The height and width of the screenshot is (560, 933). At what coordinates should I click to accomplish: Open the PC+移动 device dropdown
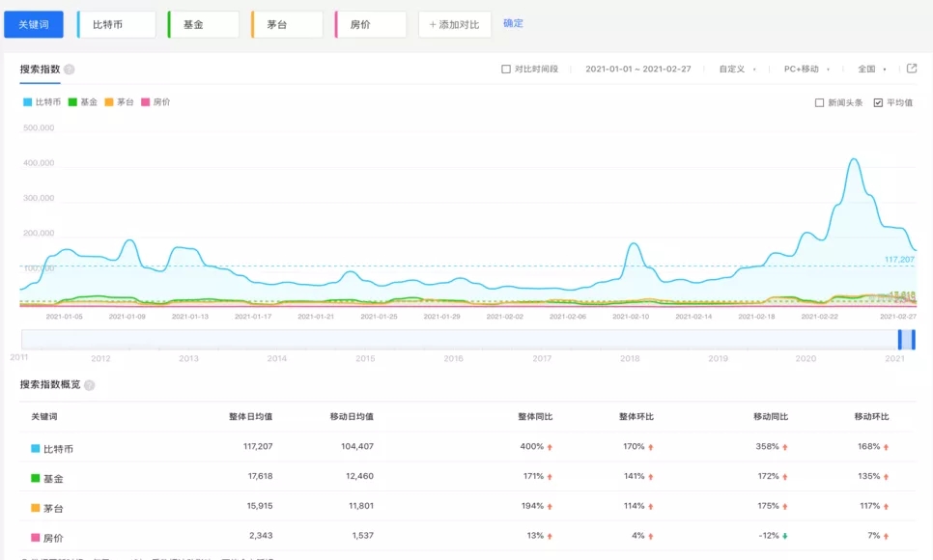(x=806, y=69)
